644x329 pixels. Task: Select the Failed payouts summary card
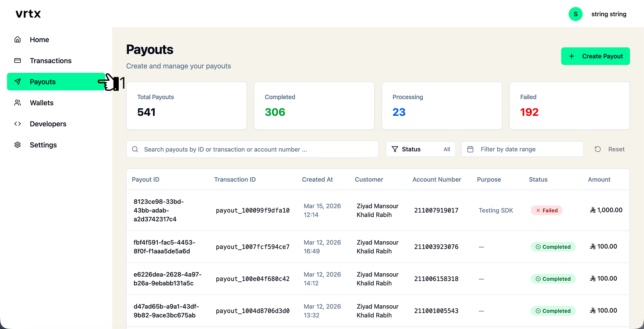569,106
